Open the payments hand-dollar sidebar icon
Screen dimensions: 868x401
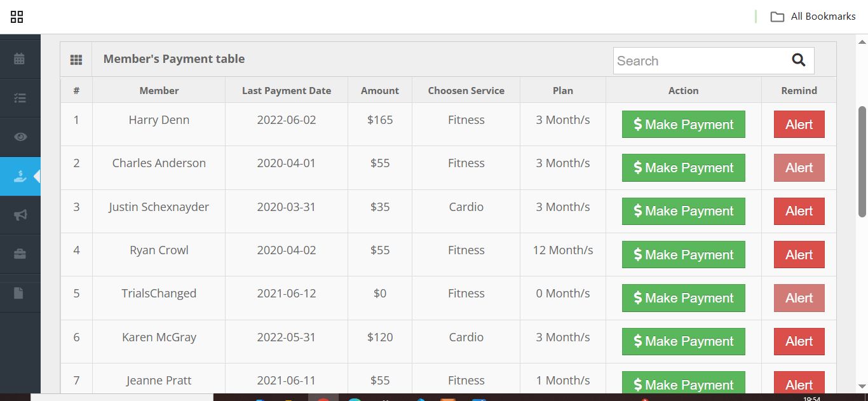point(20,176)
